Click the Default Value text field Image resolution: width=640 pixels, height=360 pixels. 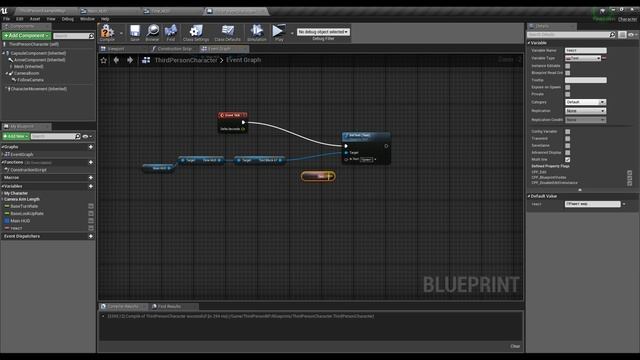593,204
